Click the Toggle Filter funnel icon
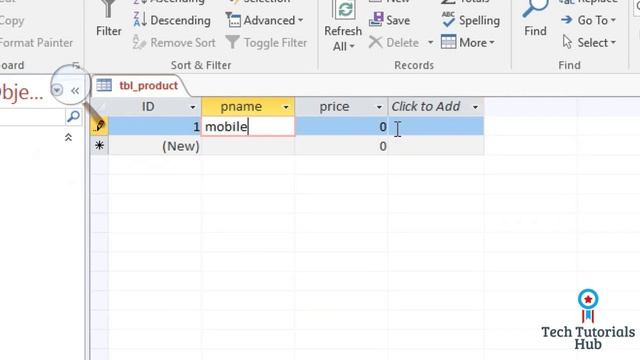The width and height of the screenshot is (640, 360). 232,42
